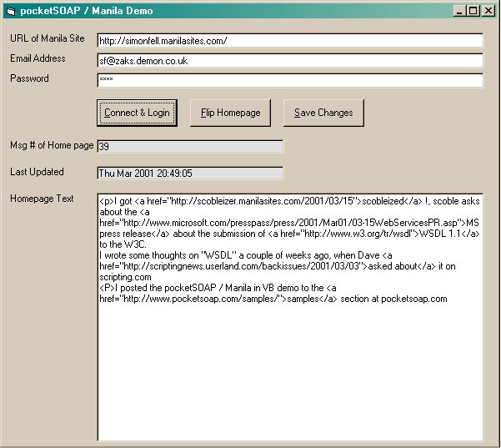Viewport: 501px width, 448px height.
Task: Click the Flip Homepage button
Action: (x=230, y=113)
